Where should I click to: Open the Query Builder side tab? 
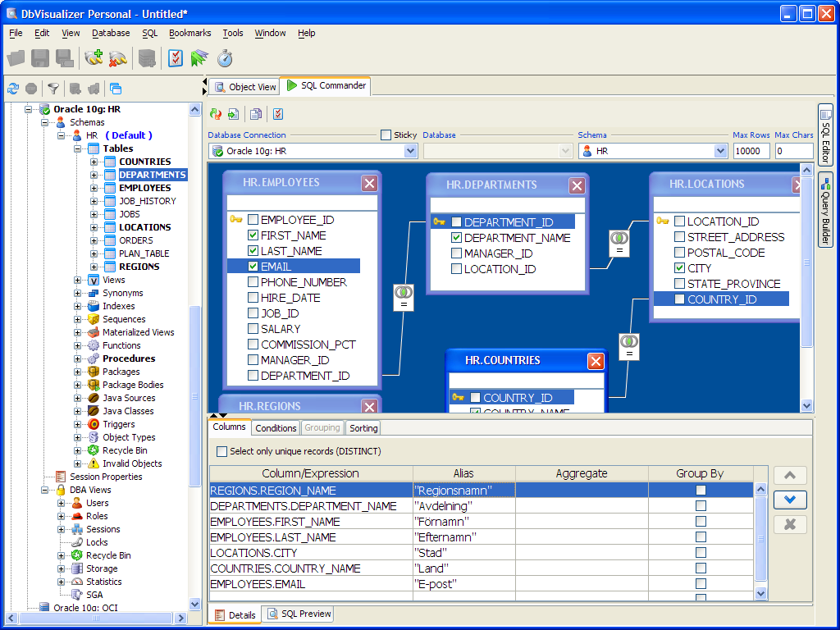(x=824, y=211)
